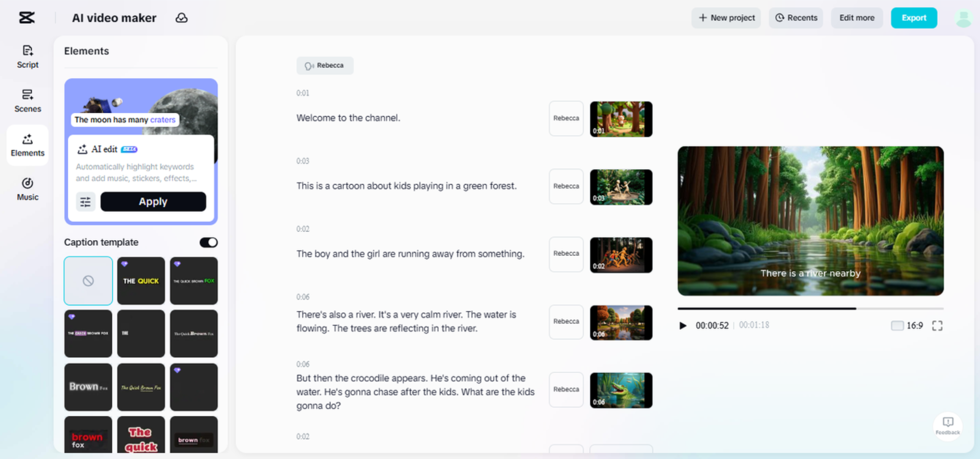The height and width of the screenshot is (459, 980).
Task: Open the Feedback widget
Action: [947, 426]
